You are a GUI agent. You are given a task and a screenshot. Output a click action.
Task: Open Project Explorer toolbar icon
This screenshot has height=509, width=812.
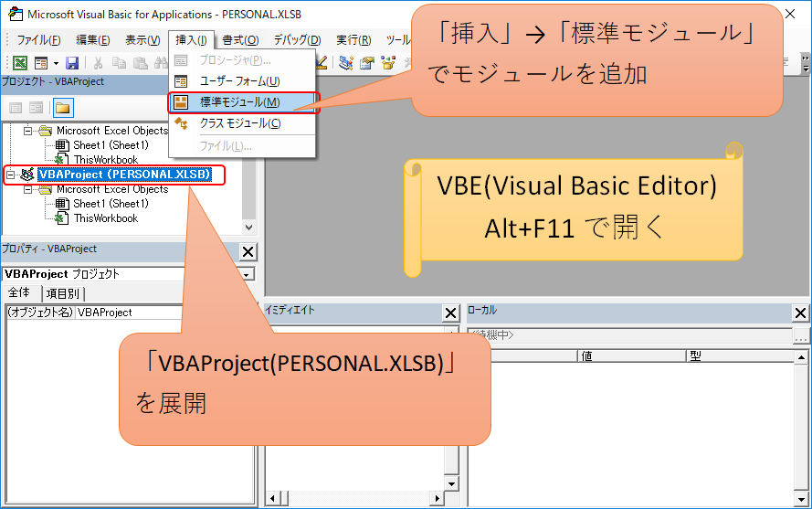click(x=346, y=63)
